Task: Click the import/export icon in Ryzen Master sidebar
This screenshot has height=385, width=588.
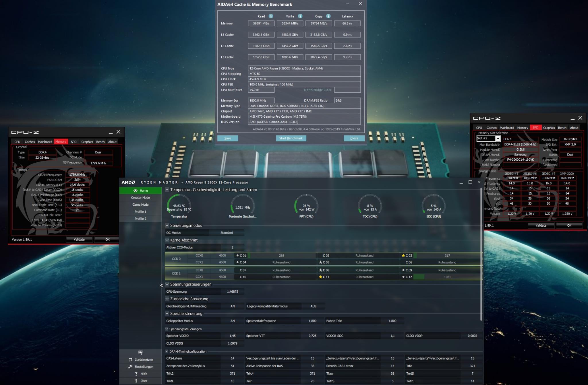Action: tap(140, 352)
